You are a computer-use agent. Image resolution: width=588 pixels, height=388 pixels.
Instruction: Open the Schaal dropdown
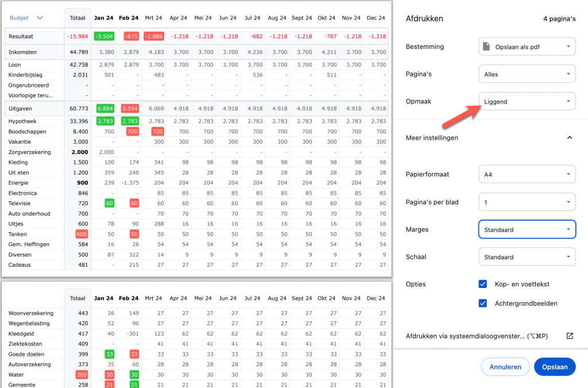pyautogui.click(x=527, y=257)
